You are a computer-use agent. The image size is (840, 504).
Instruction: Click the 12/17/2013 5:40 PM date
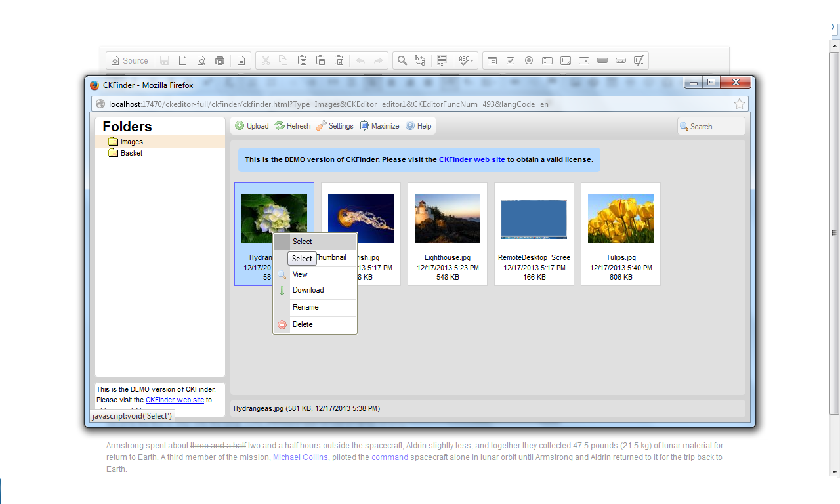[x=621, y=268]
